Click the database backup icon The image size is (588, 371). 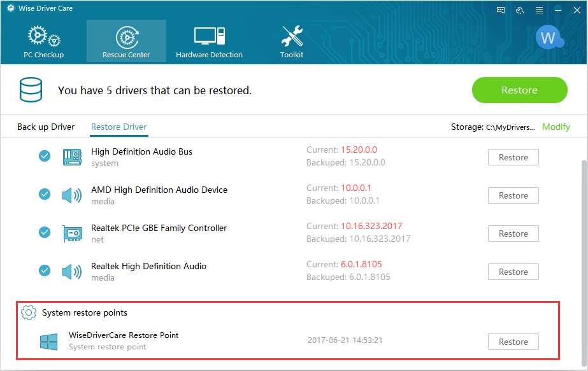click(31, 90)
